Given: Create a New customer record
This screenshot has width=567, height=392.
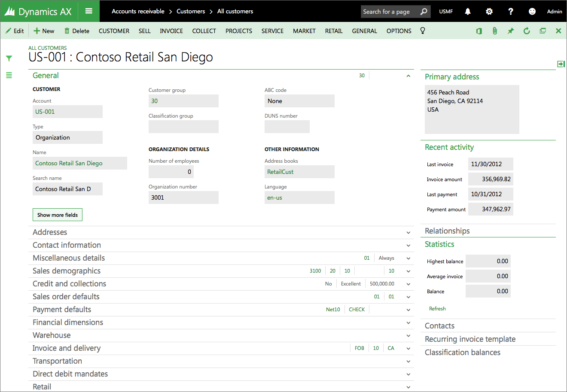Looking at the screenshot, I should pos(44,31).
